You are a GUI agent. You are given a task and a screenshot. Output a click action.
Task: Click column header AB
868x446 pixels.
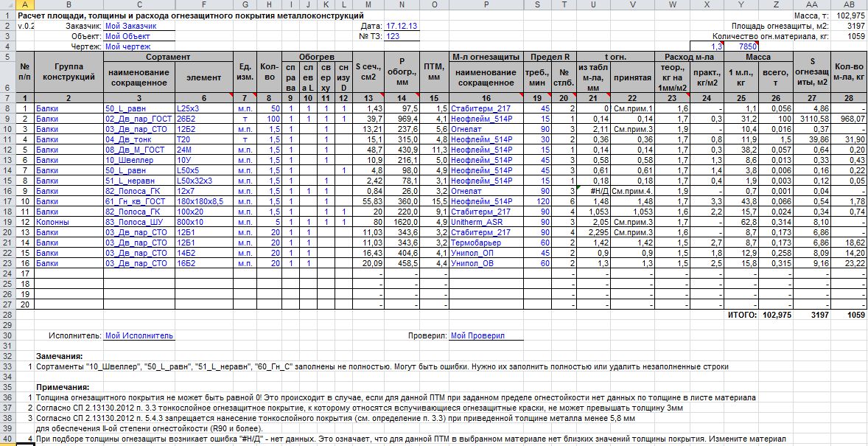[848, 4]
